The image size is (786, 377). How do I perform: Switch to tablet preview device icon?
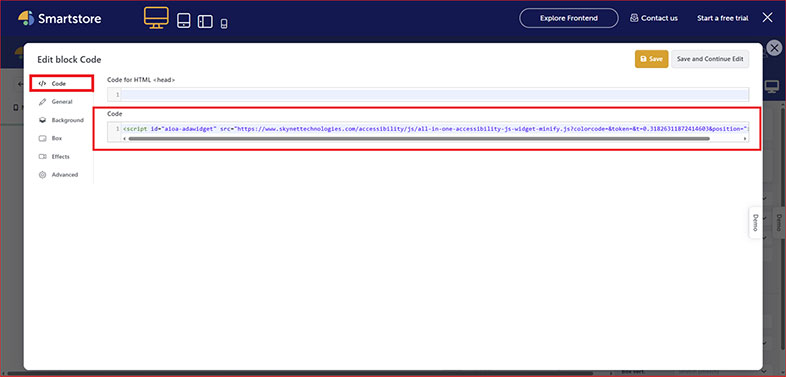[x=183, y=21]
